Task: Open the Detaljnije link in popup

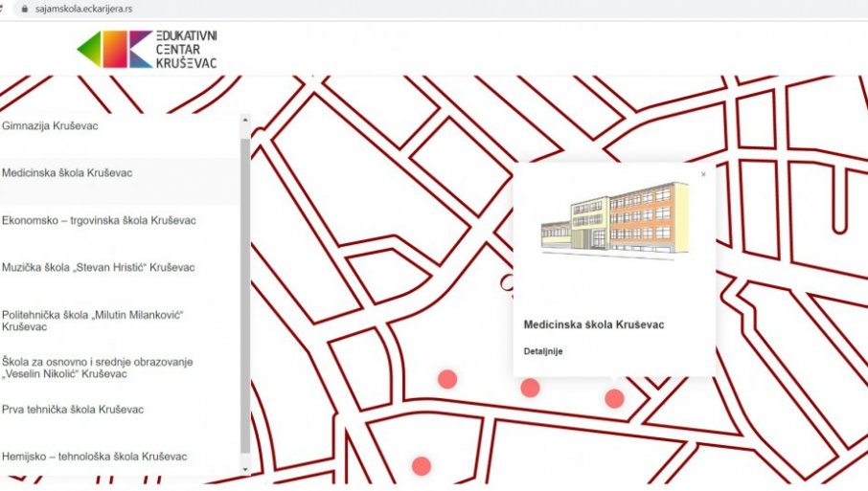Action: click(x=543, y=351)
